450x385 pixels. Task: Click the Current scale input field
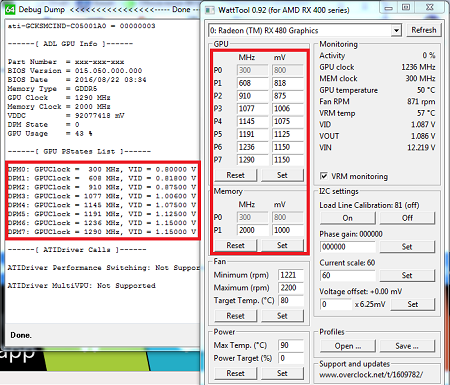tap(347, 275)
